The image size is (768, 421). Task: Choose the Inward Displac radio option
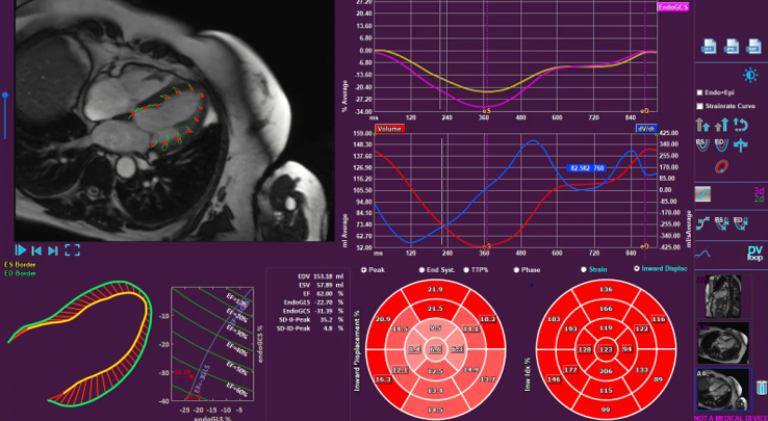coord(637,269)
